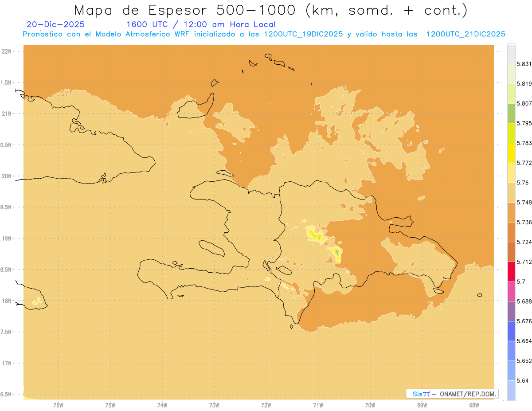Click the 68W longitude label
Viewport: 532px width, 411px height.
(x=474, y=405)
